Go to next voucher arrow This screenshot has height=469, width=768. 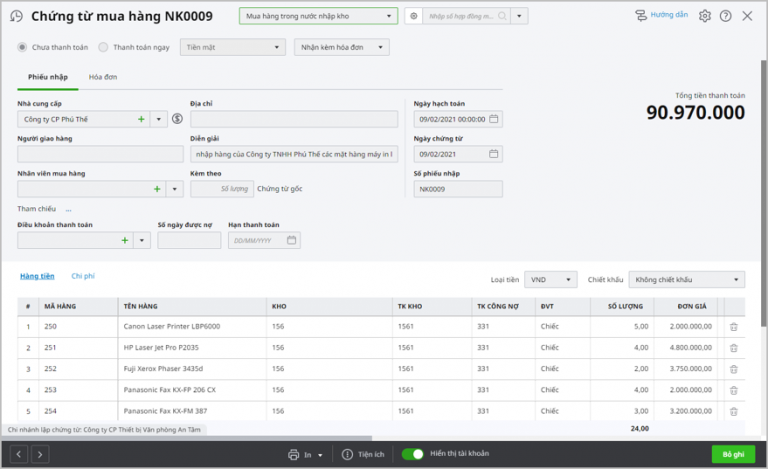(x=40, y=454)
